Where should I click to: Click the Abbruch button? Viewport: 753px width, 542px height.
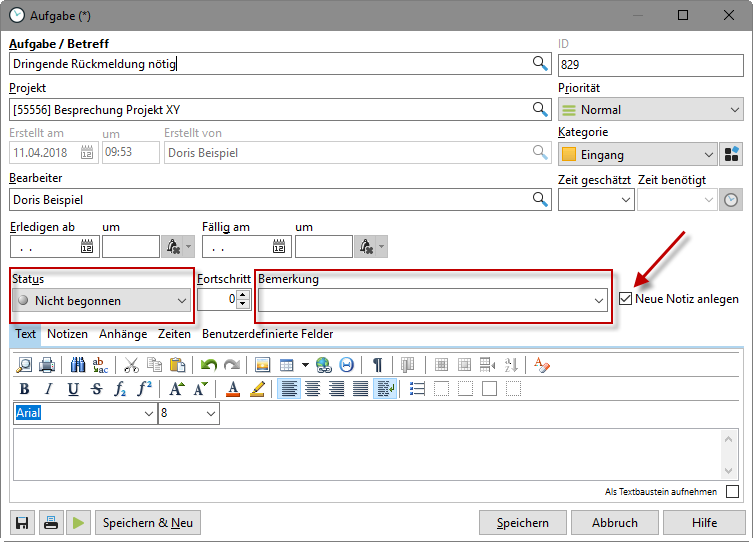tap(614, 523)
